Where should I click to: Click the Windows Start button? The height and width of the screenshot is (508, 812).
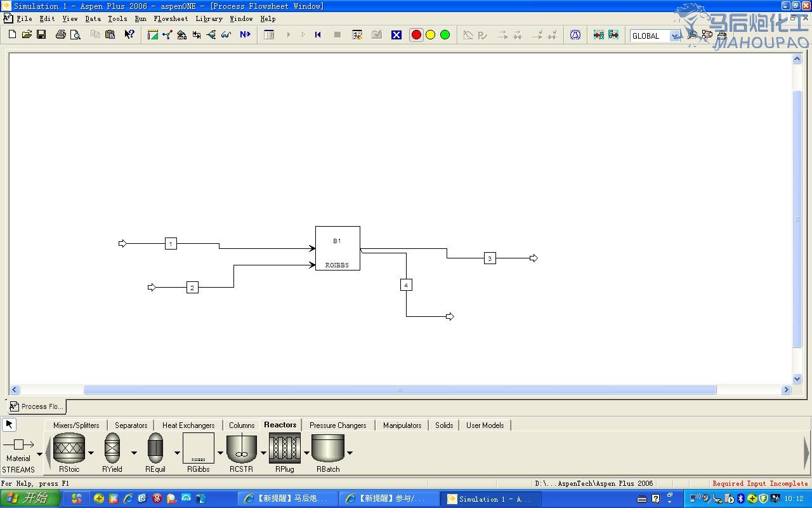30,498
